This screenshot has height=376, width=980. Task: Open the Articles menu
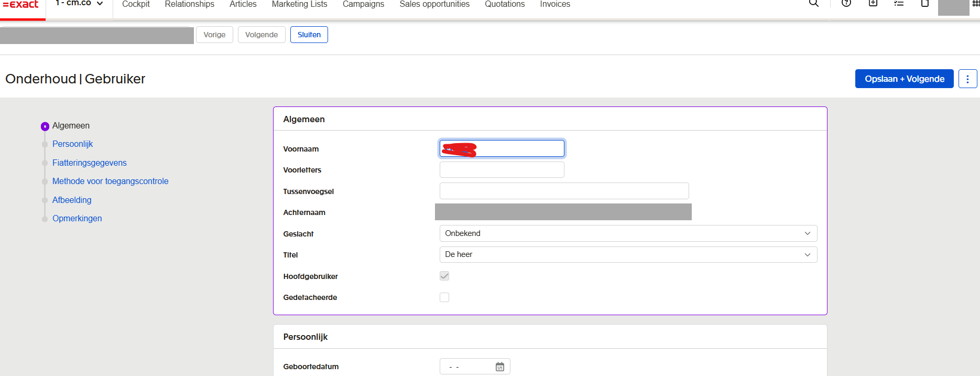pos(243,4)
